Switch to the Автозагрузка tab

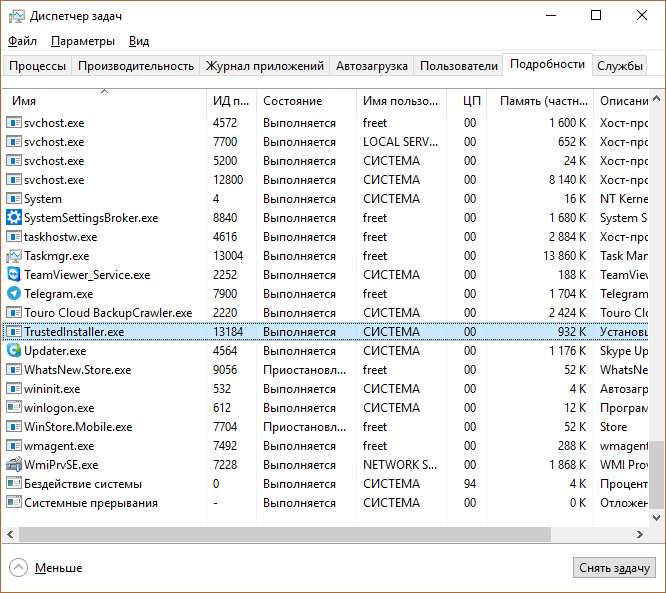pyautogui.click(x=371, y=66)
